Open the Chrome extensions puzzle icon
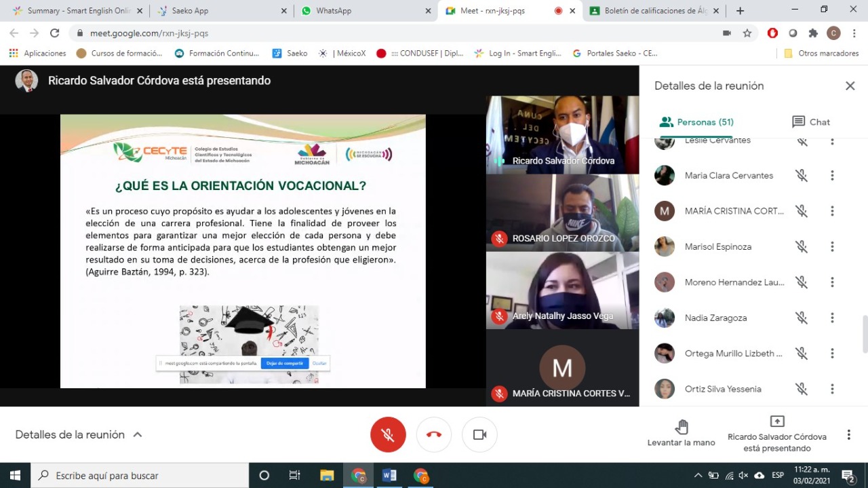 pos(813,33)
